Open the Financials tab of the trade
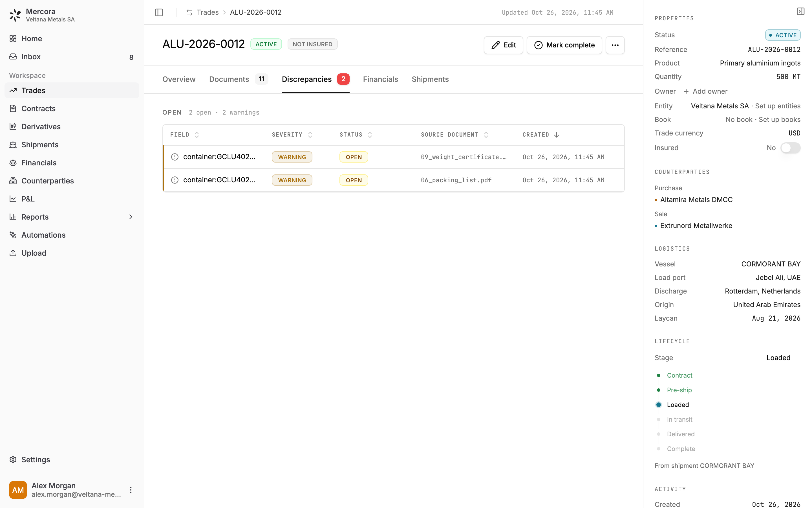812x508 pixels. coord(380,79)
